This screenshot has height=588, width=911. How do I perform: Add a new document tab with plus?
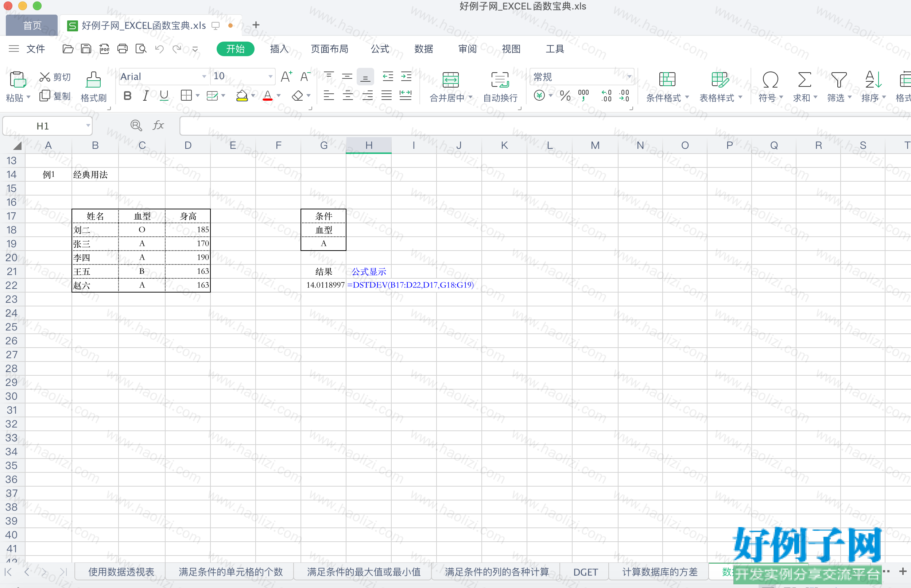pyautogui.click(x=256, y=25)
